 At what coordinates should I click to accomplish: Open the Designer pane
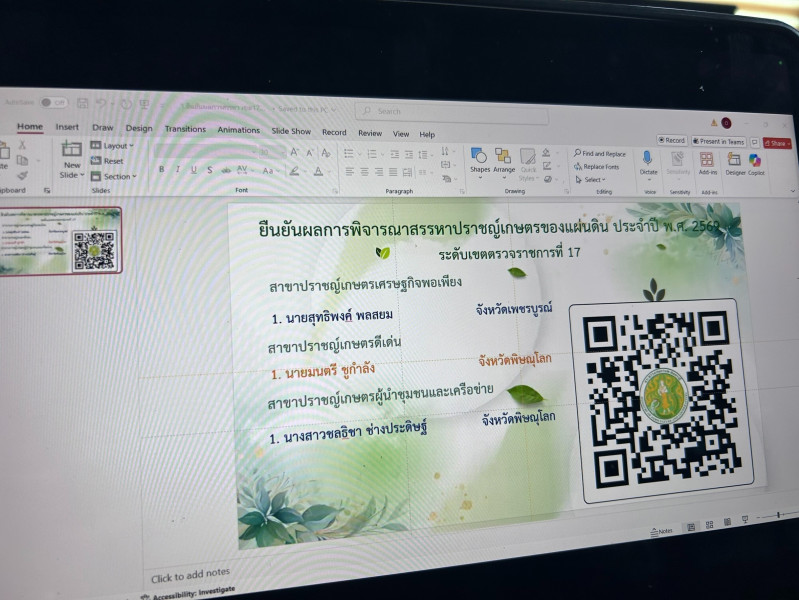(734, 163)
